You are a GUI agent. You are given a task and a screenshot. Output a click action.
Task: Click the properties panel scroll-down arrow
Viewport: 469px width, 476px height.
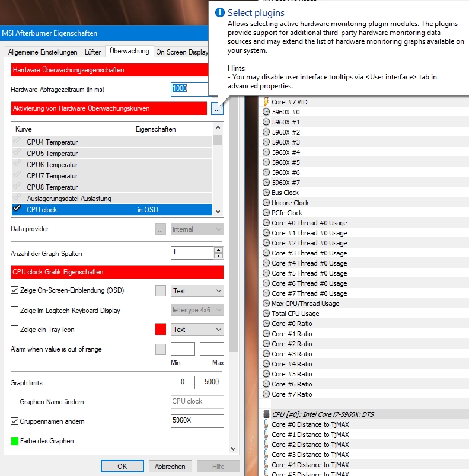(233, 448)
